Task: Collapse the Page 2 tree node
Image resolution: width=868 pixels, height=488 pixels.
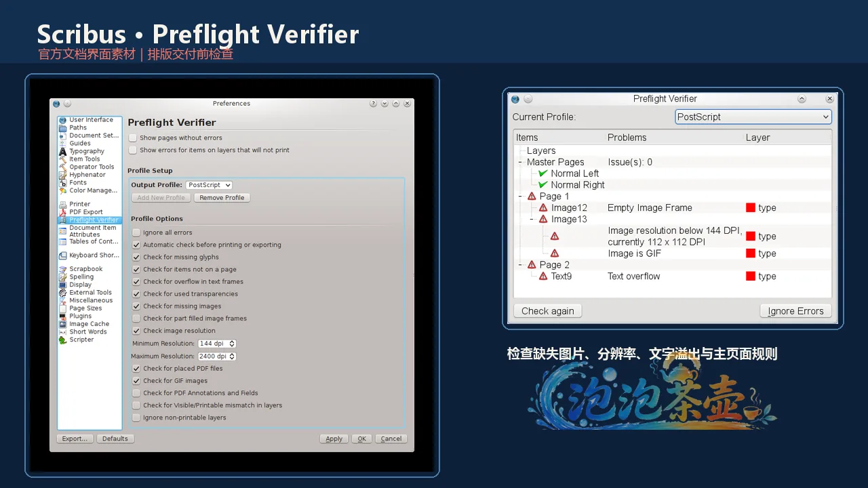Action: pyautogui.click(x=520, y=265)
